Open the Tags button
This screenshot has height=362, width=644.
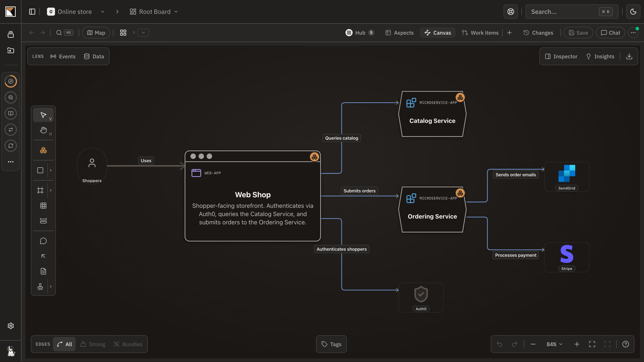(x=331, y=344)
